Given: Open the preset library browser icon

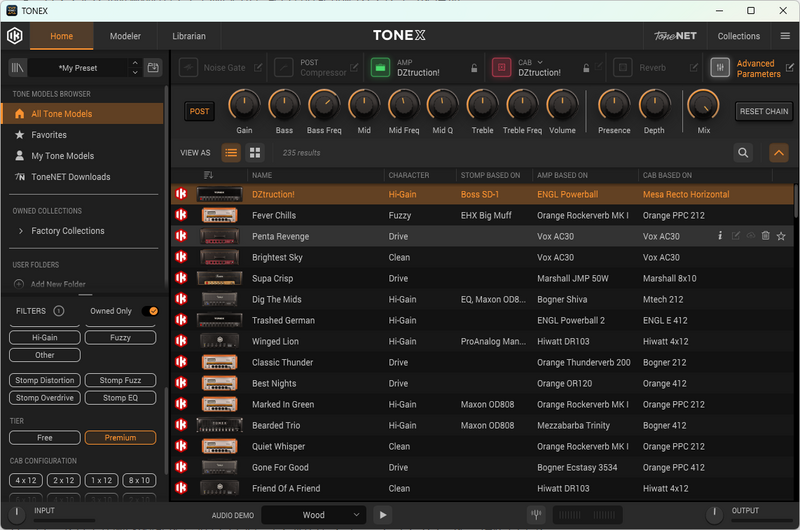Looking at the screenshot, I should (x=18, y=67).
